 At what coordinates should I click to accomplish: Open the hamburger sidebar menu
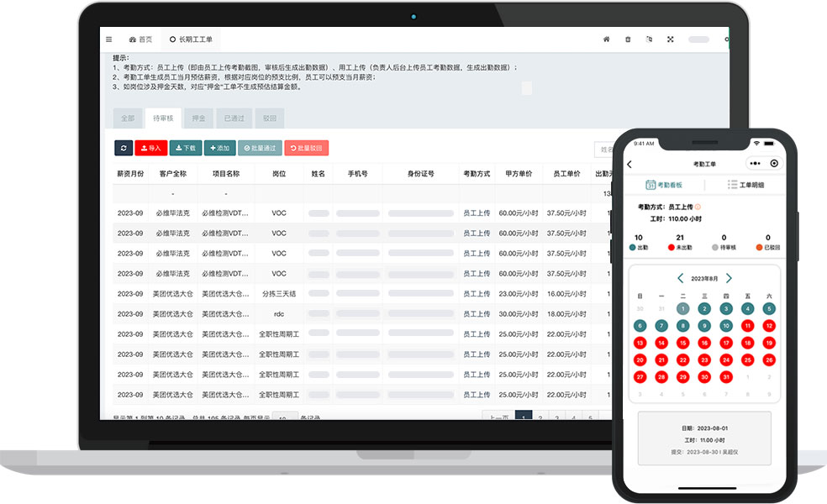tap(108, 39)
